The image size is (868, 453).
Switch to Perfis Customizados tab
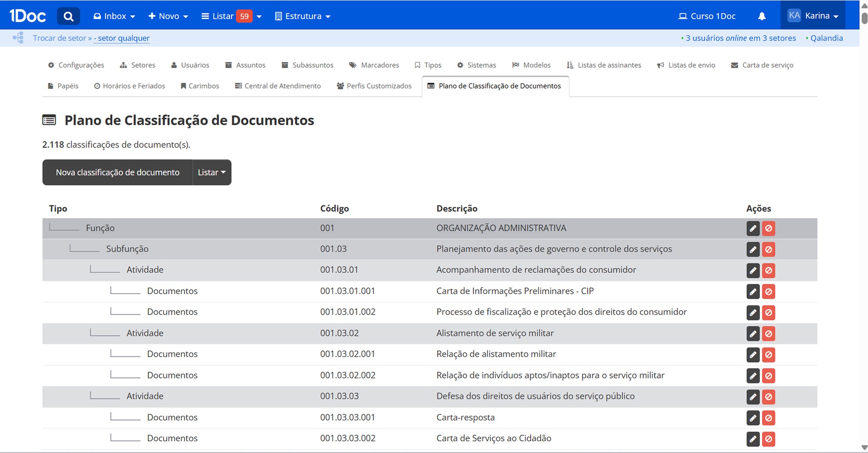(374, 86)
